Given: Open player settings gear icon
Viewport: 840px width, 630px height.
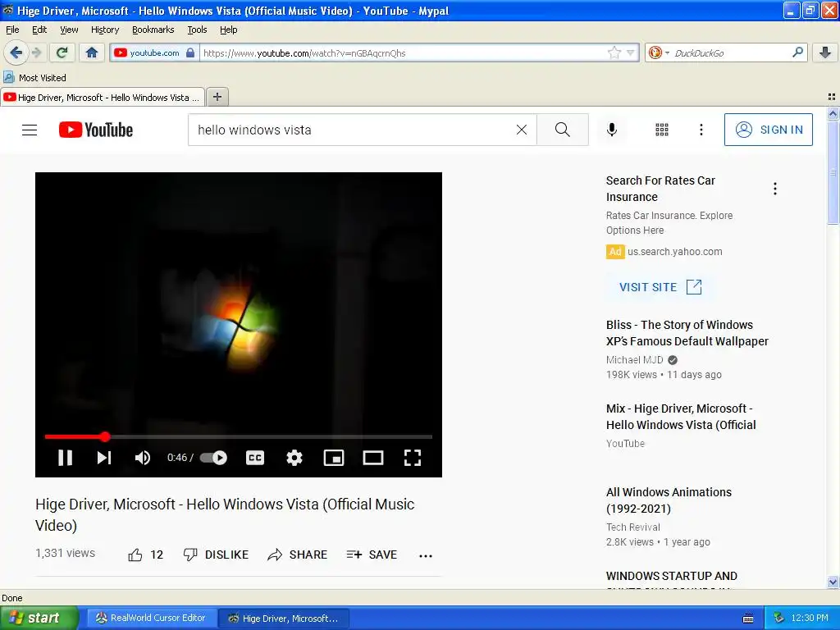Looking at the screenshot, I should point(294,458).
